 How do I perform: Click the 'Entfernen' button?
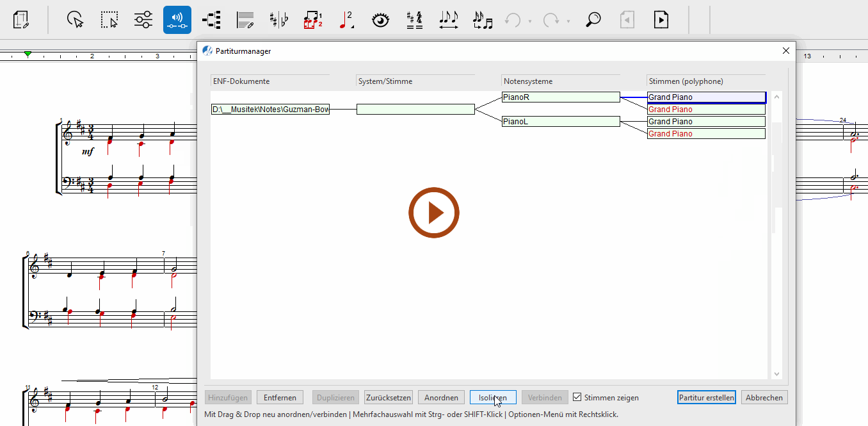[280, 398]
